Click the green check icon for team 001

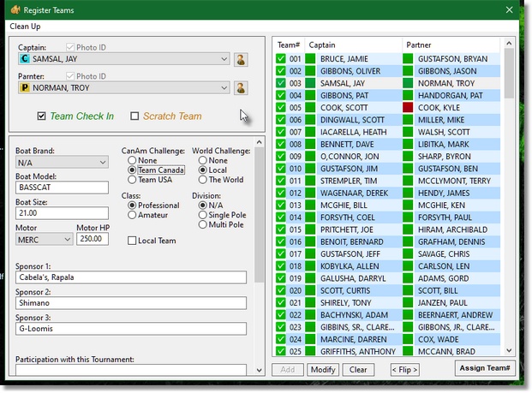pos(281,60)
